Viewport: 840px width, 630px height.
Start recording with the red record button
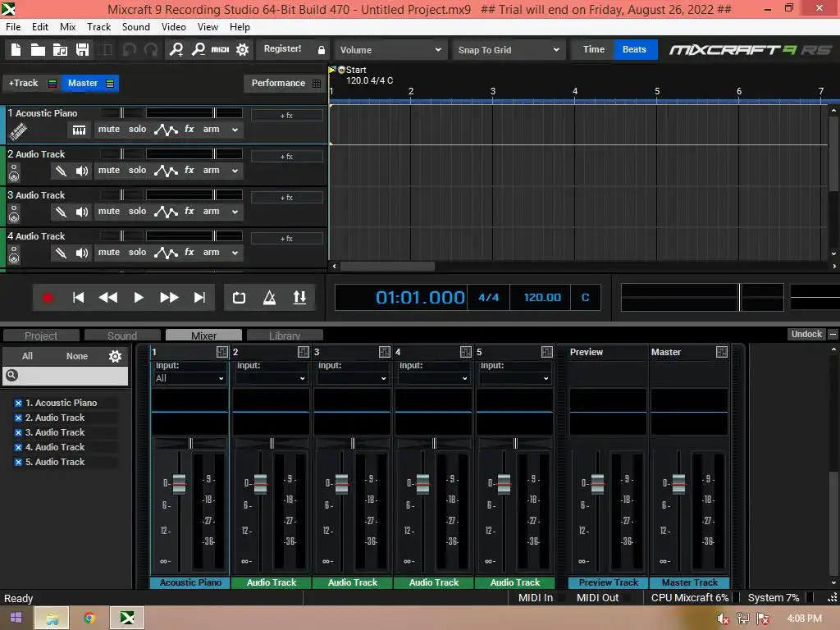[x=48, y=298]
